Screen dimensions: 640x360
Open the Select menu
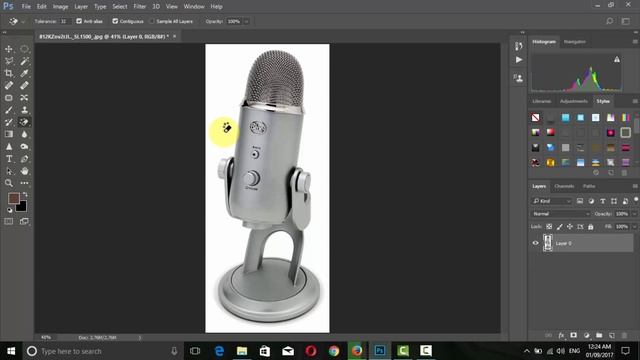pos(120,7)
